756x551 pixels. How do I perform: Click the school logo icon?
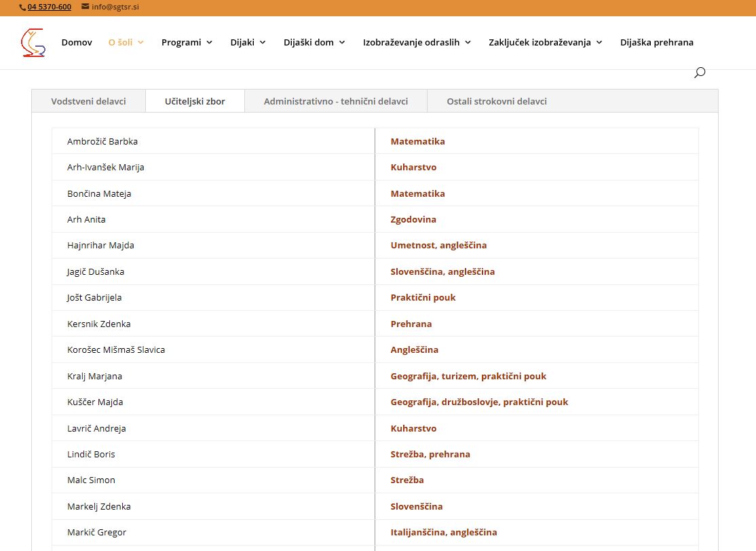(33, 42)
